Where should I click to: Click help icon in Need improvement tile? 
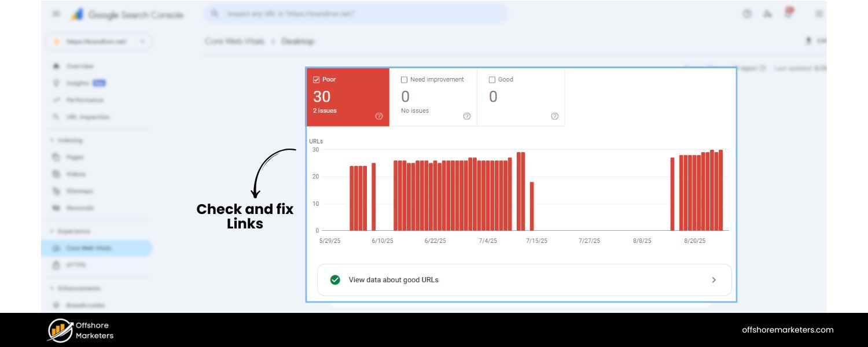point(467,116)
